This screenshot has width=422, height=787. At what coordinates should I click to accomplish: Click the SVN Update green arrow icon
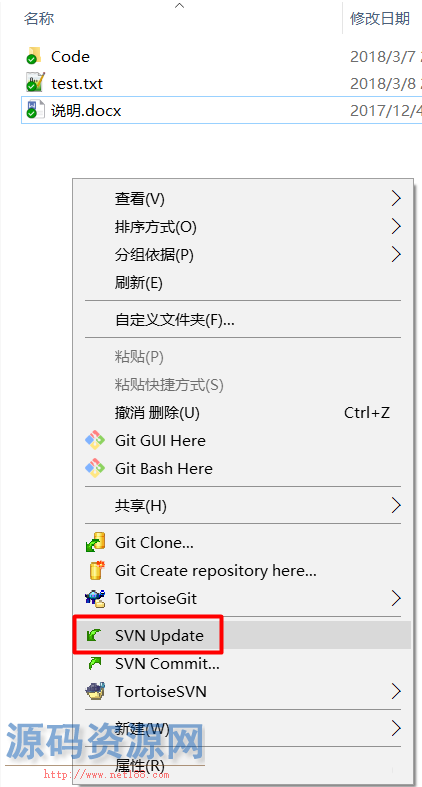coord(95,636)
